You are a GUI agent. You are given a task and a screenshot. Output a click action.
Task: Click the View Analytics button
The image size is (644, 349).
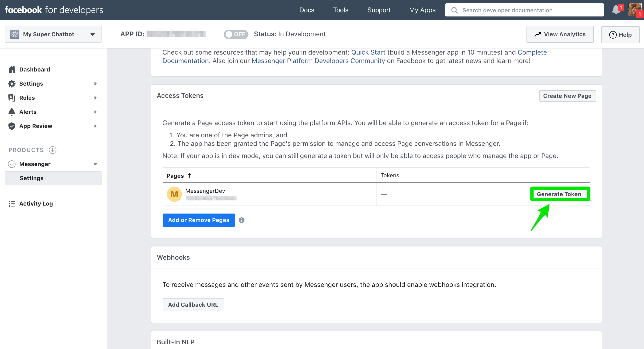[560, 34]
